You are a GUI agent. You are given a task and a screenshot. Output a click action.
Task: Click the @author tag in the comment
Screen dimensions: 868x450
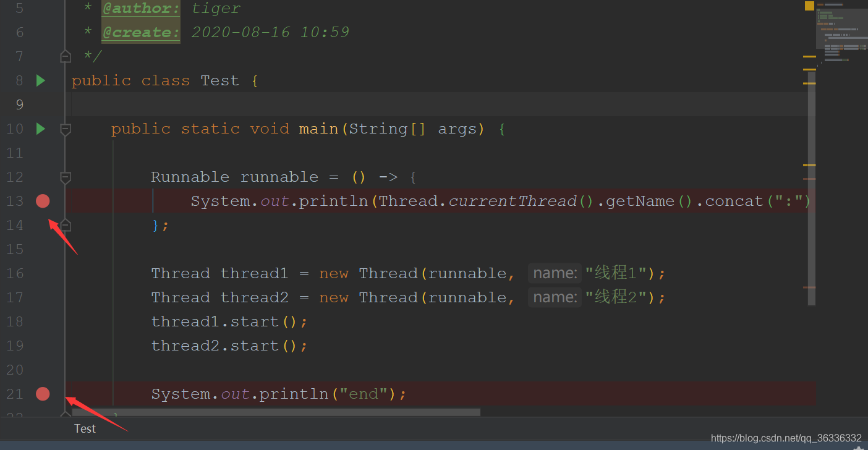[141, 9]
